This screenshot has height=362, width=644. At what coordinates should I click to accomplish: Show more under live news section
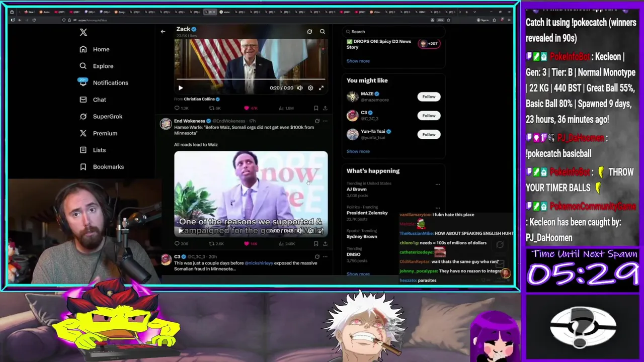pyautogui.click(x=358, y=61)
